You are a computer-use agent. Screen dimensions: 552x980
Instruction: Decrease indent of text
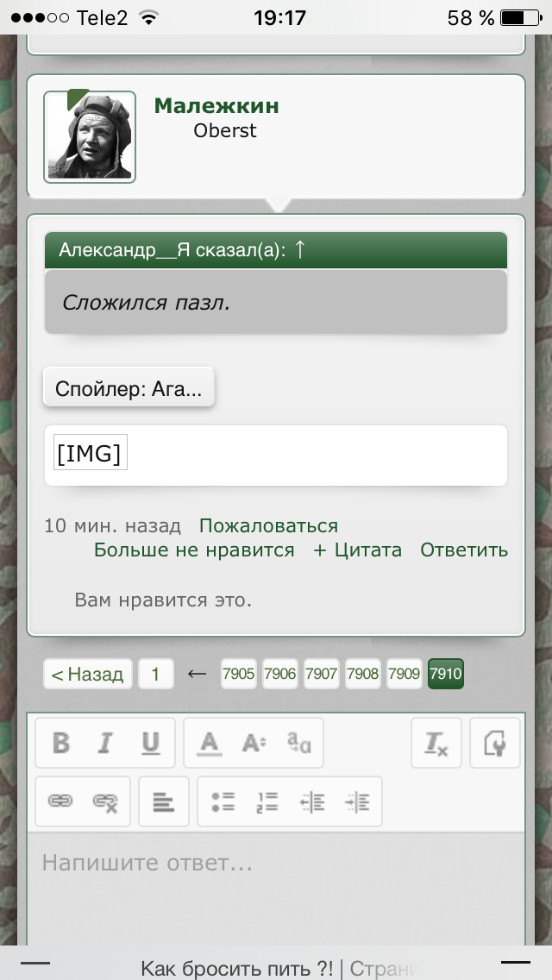click(x=312, y=801)
